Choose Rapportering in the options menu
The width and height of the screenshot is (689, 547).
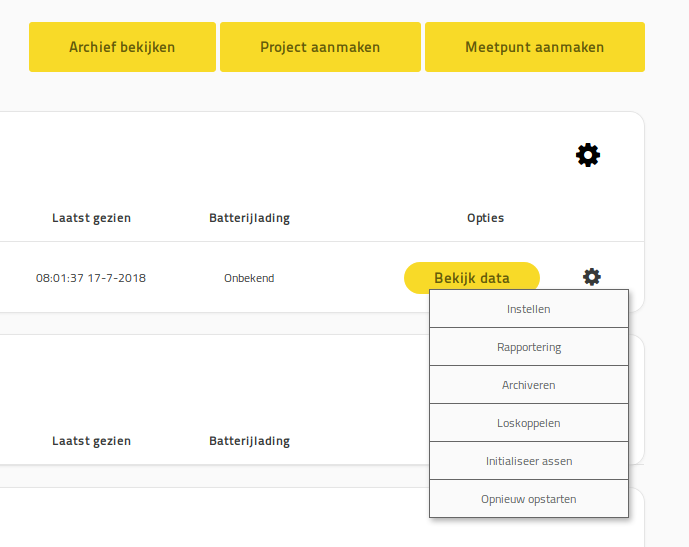pos(528,347)
